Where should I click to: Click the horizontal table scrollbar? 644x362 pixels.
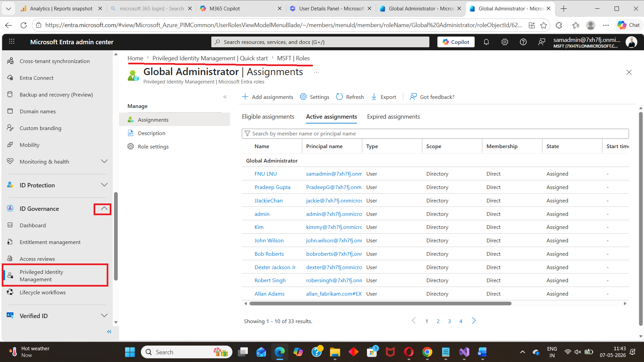coord(380,304)
